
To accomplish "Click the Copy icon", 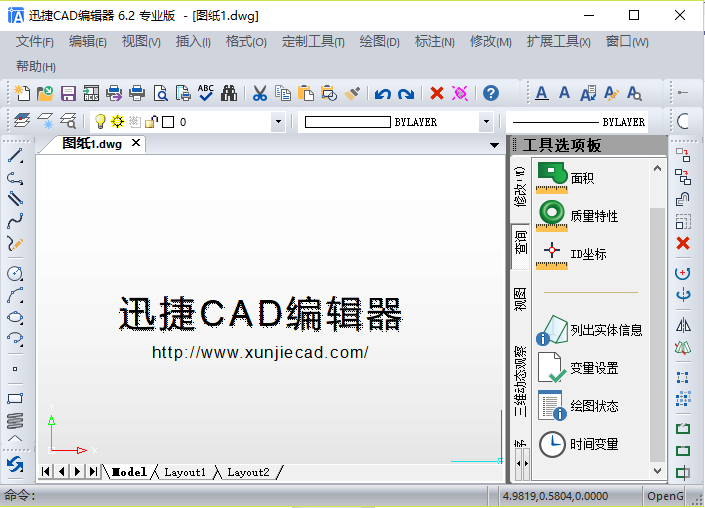I will 283,93.
